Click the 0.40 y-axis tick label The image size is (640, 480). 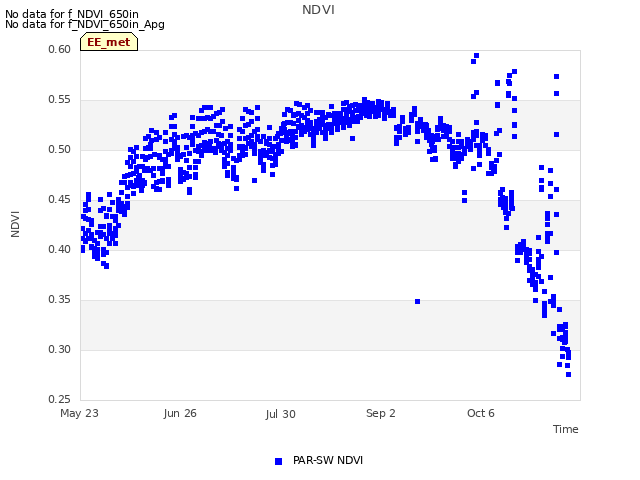[60, 249]
